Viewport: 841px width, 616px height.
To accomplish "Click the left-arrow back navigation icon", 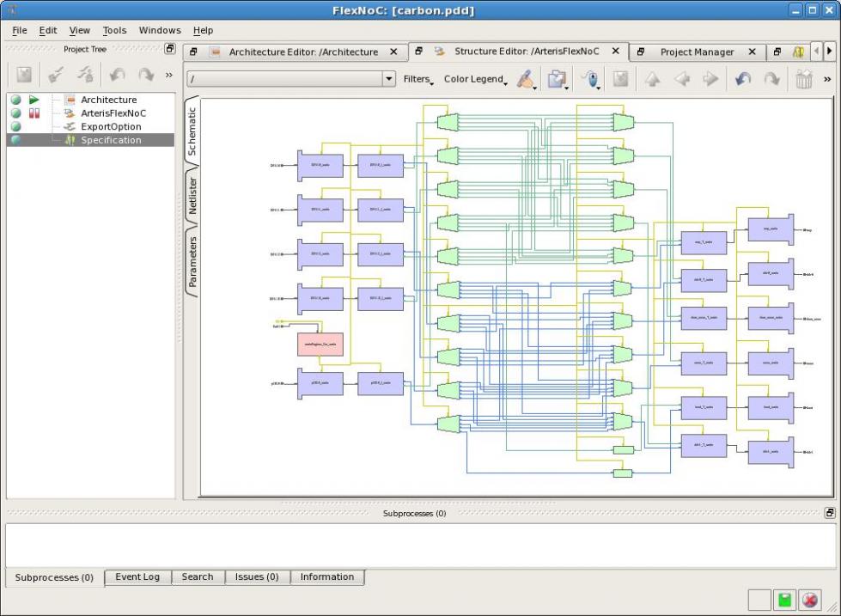I will pos(682,79).
